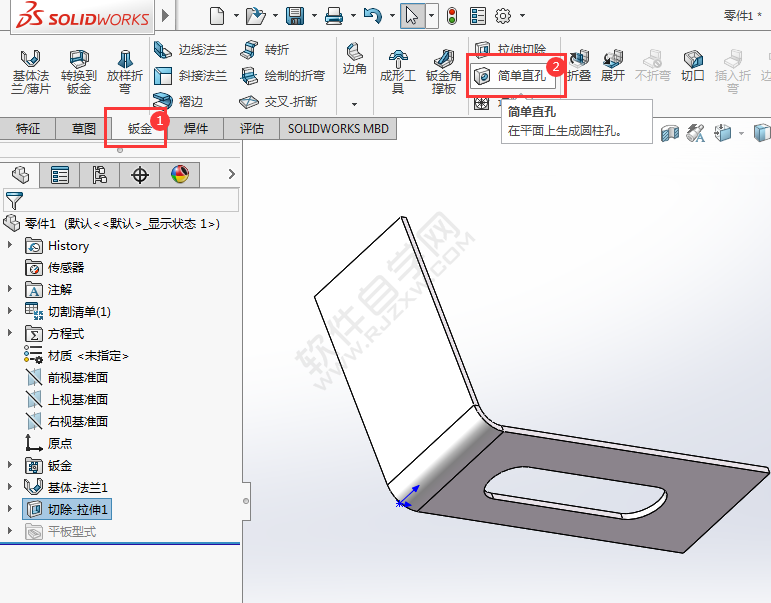Select the Jog (转折) tool
Viewport: 771px width, 603px height.
point(265,50)
